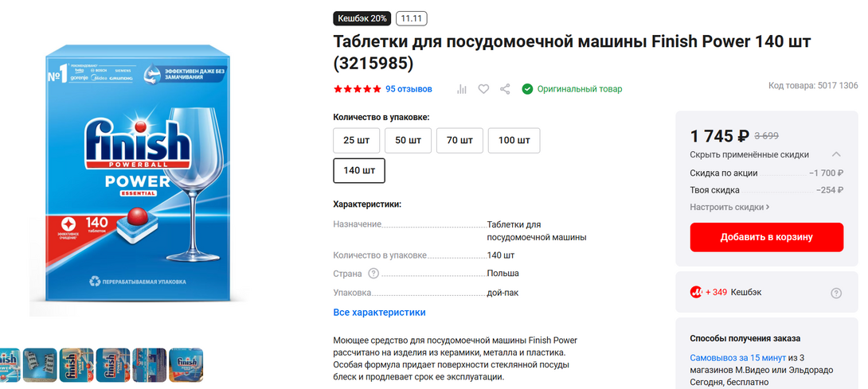Expand Все характеристики list
868x389 pixels.
pos(379,313)
